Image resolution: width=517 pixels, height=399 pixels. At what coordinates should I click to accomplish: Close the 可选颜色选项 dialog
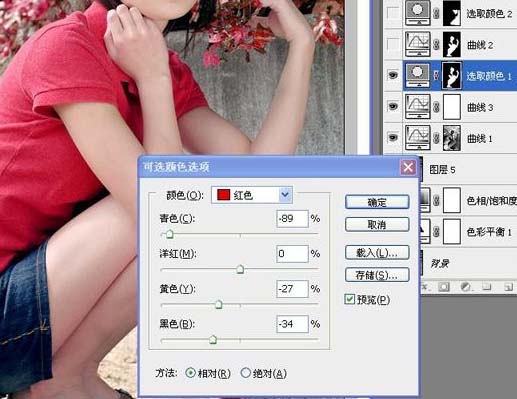[408, 167]
